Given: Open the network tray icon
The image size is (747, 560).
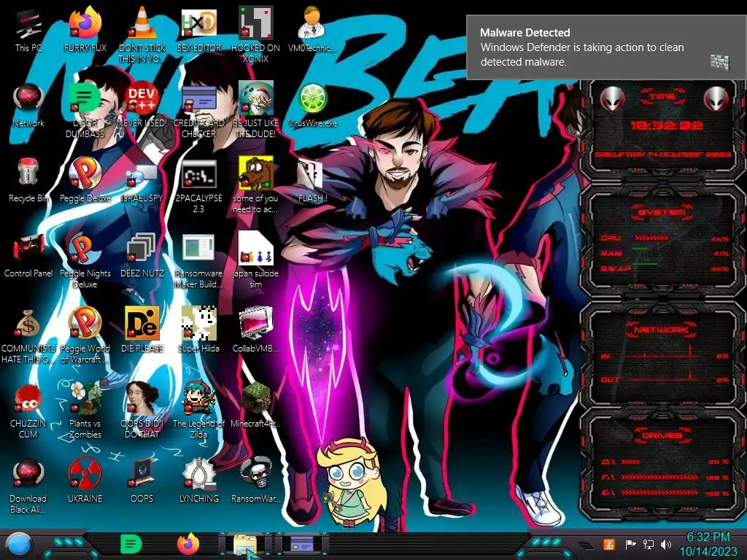Looking at the screenshot, I should tap(649, 544).
